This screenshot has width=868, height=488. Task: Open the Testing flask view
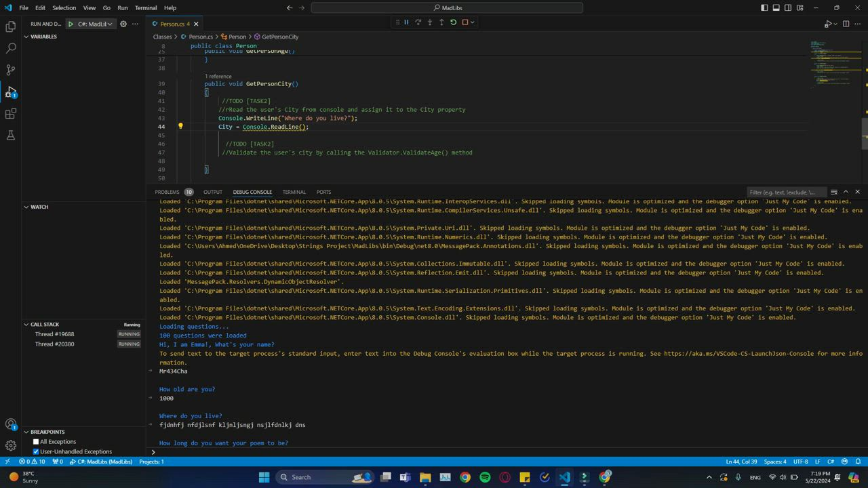pyautogui.click(x=11, y=136)
